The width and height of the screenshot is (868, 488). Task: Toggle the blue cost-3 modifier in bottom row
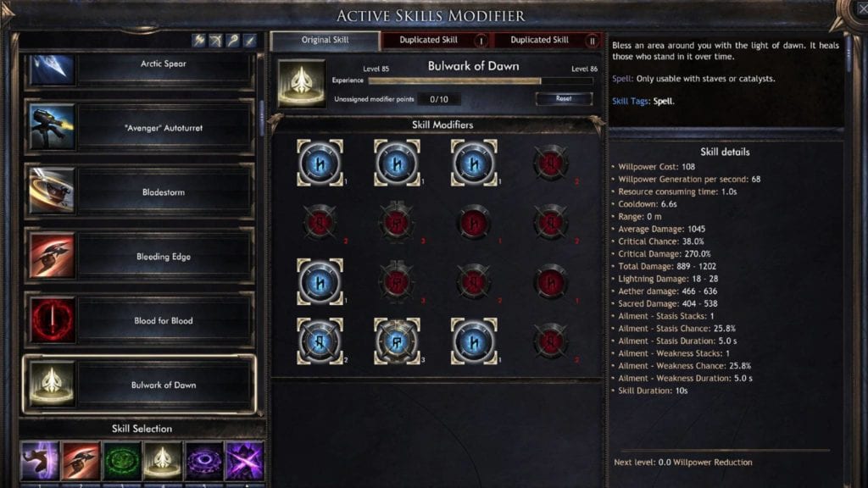pyautogui.click(x=397, y=341)
